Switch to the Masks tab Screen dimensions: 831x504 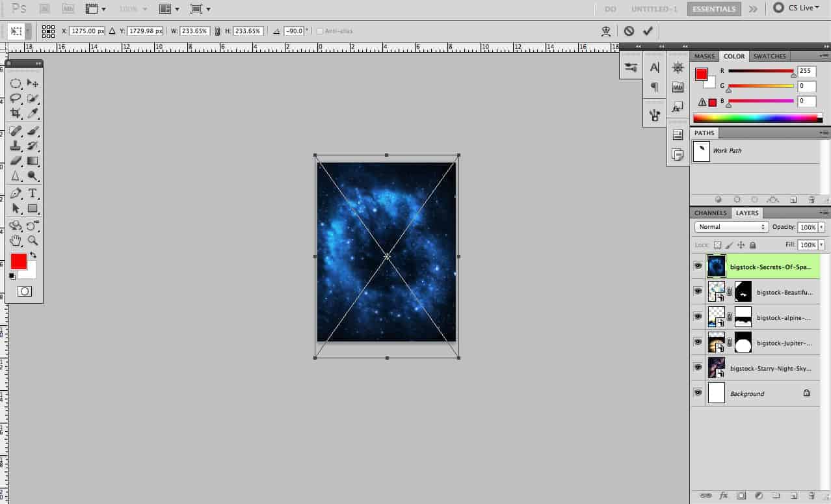click(x=704, y=56)
